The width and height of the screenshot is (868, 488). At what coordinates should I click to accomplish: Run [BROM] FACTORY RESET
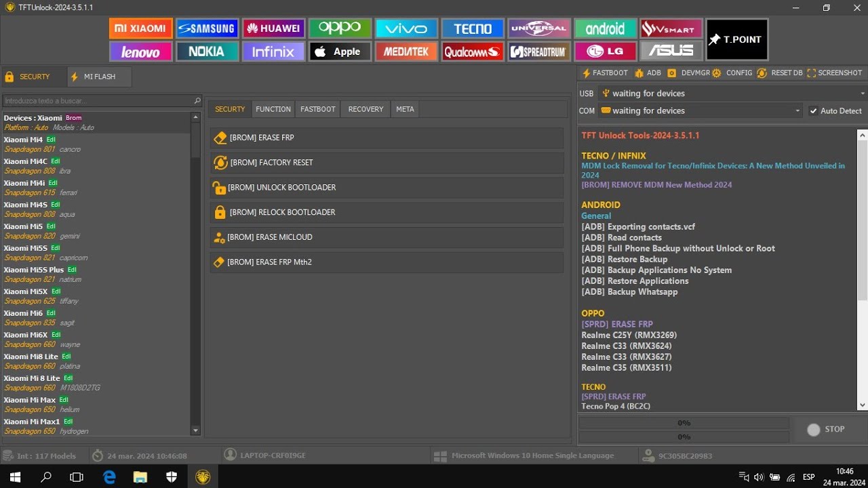click(x=387, y=163)
